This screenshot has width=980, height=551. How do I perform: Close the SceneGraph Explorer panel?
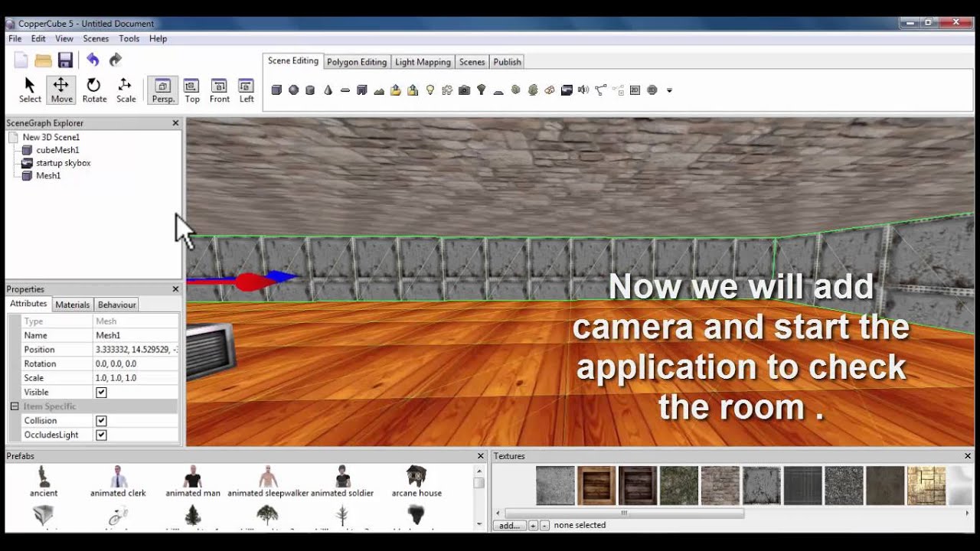[x=175, y=122]
